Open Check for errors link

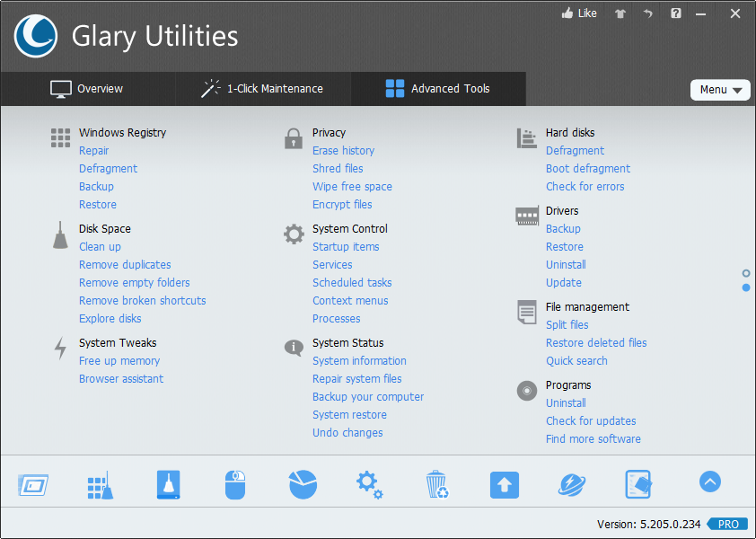point(585,186)
